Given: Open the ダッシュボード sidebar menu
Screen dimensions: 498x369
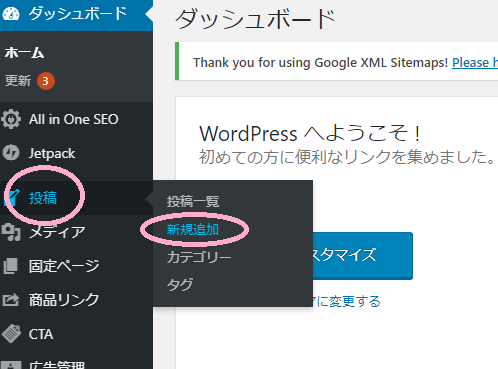Looking at the screenshot, I should (x=76, y=14).
